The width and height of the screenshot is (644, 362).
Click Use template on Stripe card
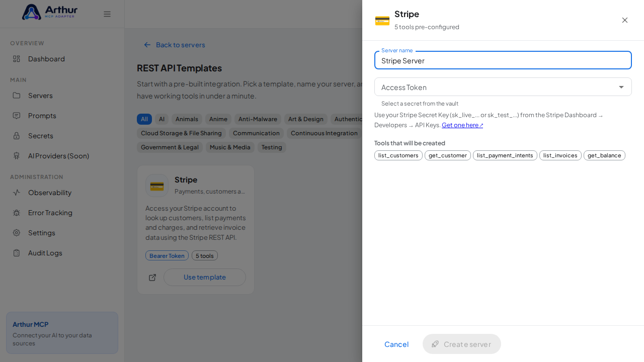click(205, 278)
